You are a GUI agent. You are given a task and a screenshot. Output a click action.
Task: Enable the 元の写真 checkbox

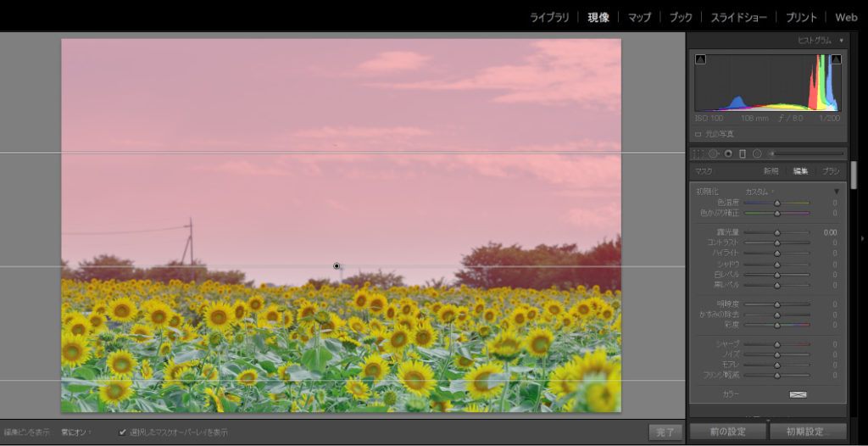pyautogui.click(x=698, y=134)
